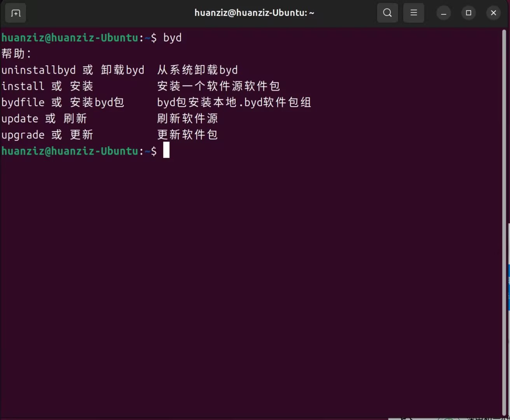510x420 pixels.
Task: Open a new terminal tab
Action: [16, 13]
